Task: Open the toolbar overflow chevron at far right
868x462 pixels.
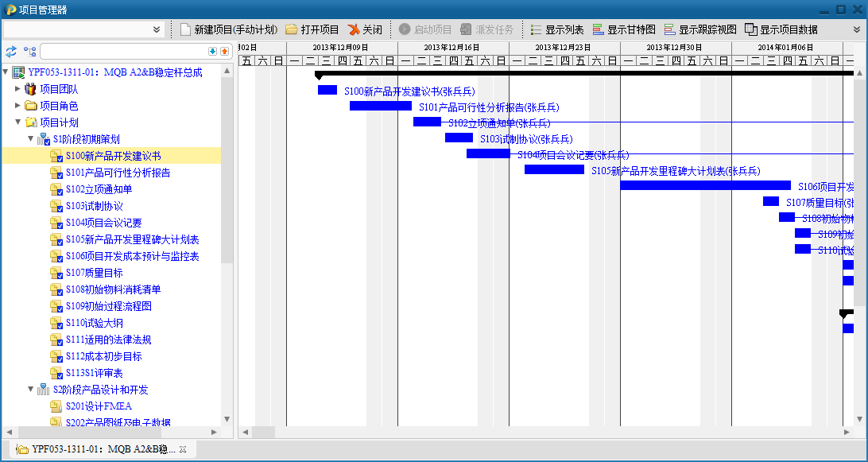Action: pos(857,29)
